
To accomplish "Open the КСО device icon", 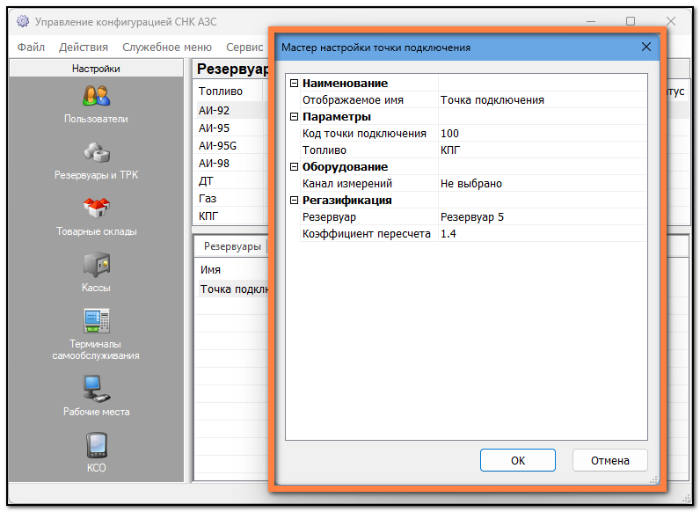I will tap(96, 445).
